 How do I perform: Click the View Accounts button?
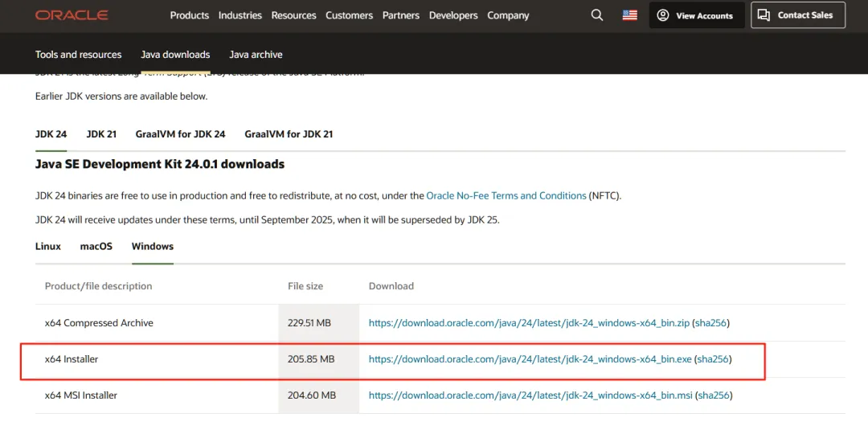tap(697, 15)
